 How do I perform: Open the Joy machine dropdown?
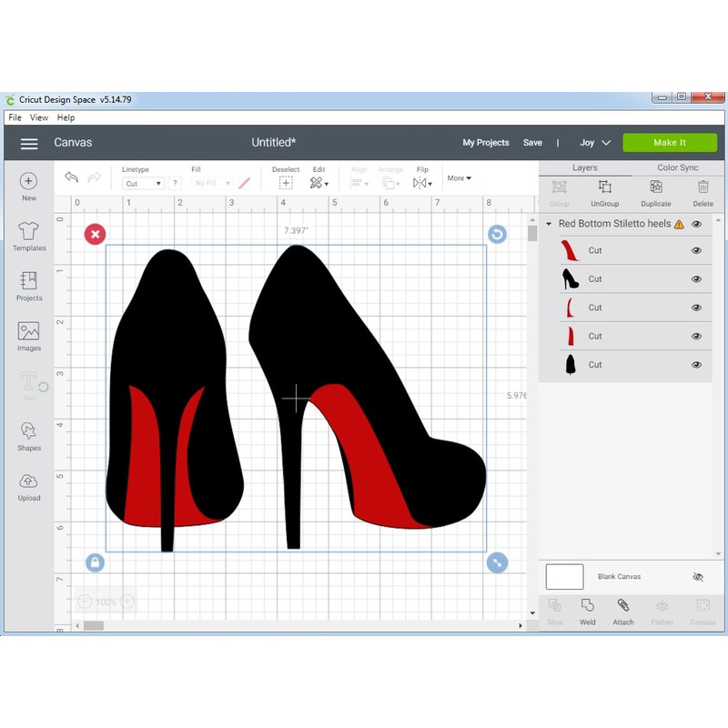pos(592,142)
